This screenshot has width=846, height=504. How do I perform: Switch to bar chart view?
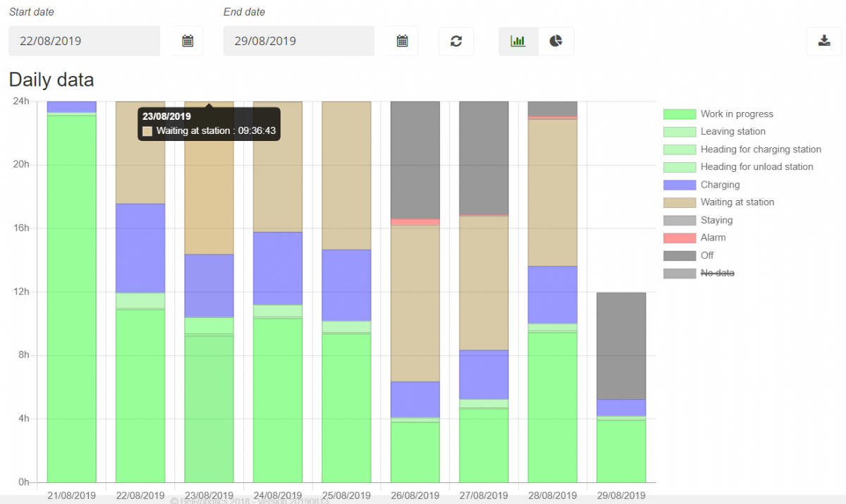pos(518,41)
